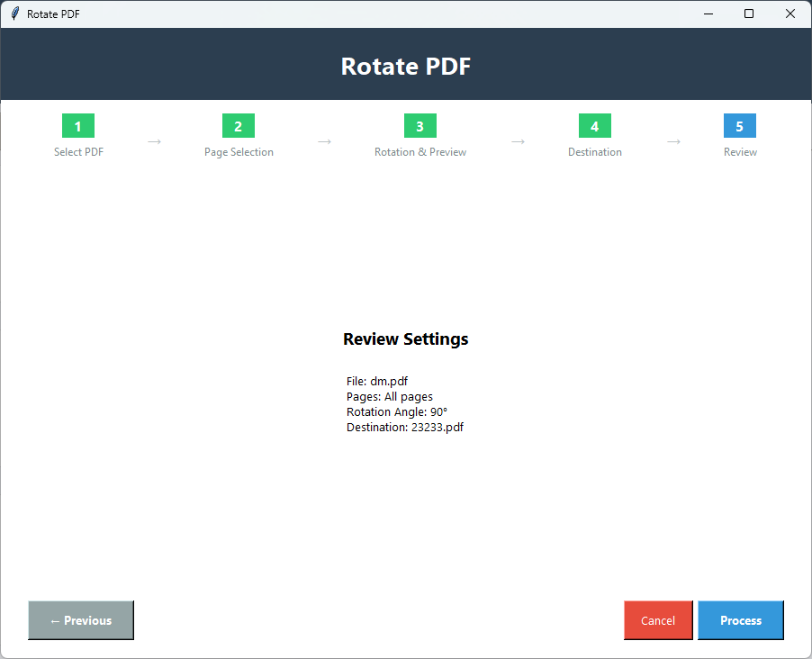This screenshot has height=659, width=812.
Task: Switch to the "Page Selection" step
Action: pos(238,151)
